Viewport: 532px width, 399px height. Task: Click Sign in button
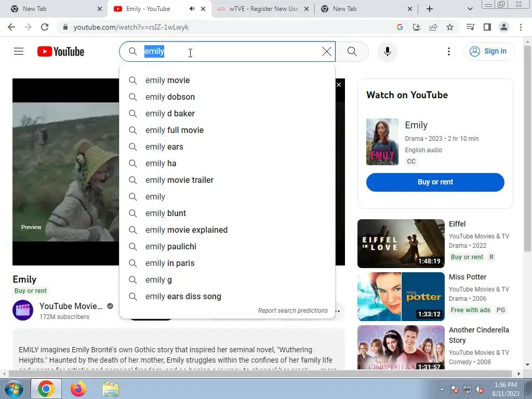pos(488,51)
